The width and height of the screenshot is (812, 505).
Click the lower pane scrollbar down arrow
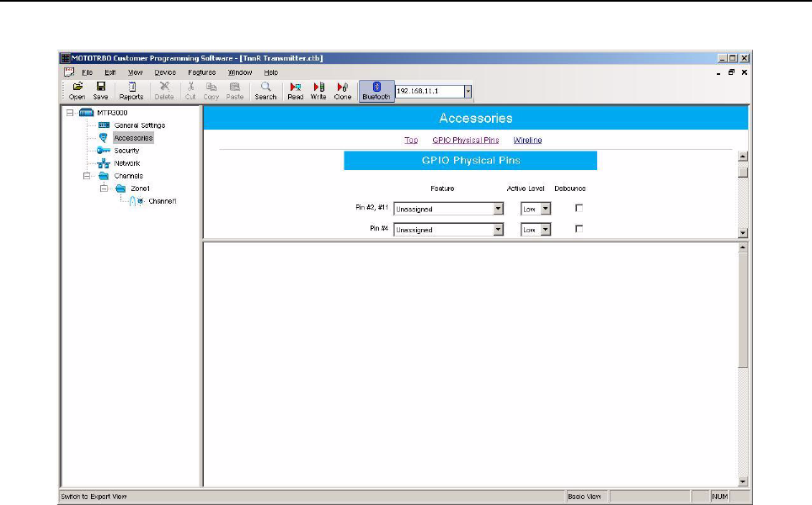coord(743,481)
